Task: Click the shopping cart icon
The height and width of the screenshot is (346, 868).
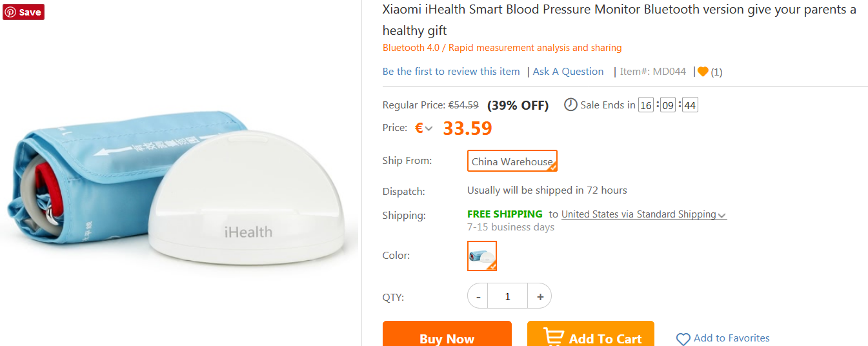Action: (554, 337)
